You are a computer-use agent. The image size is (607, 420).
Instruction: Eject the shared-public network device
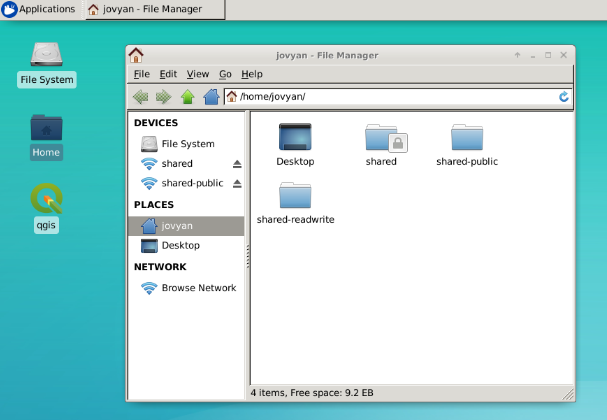point(237,184)
